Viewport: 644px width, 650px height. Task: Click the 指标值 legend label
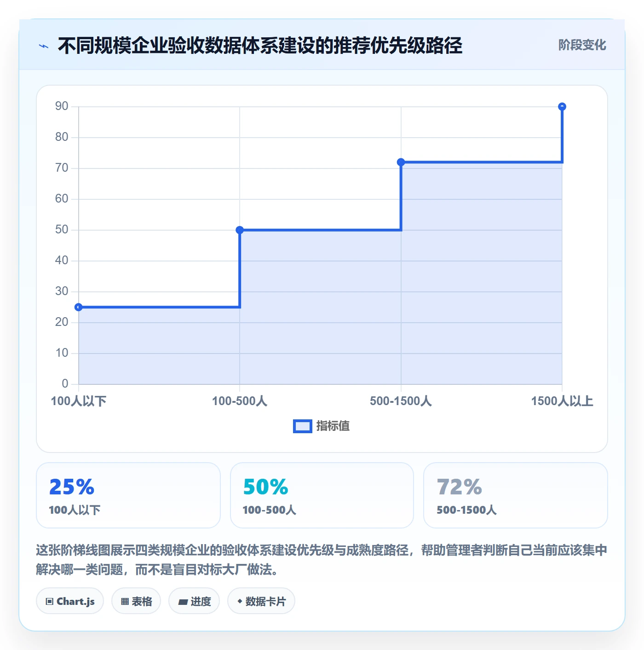(333, 426)
